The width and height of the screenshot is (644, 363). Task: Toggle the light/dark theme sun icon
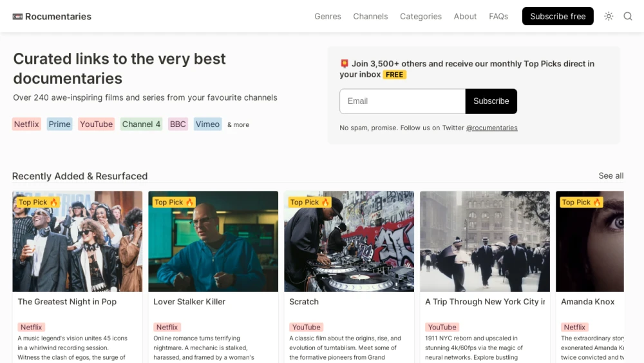(609, 16)
